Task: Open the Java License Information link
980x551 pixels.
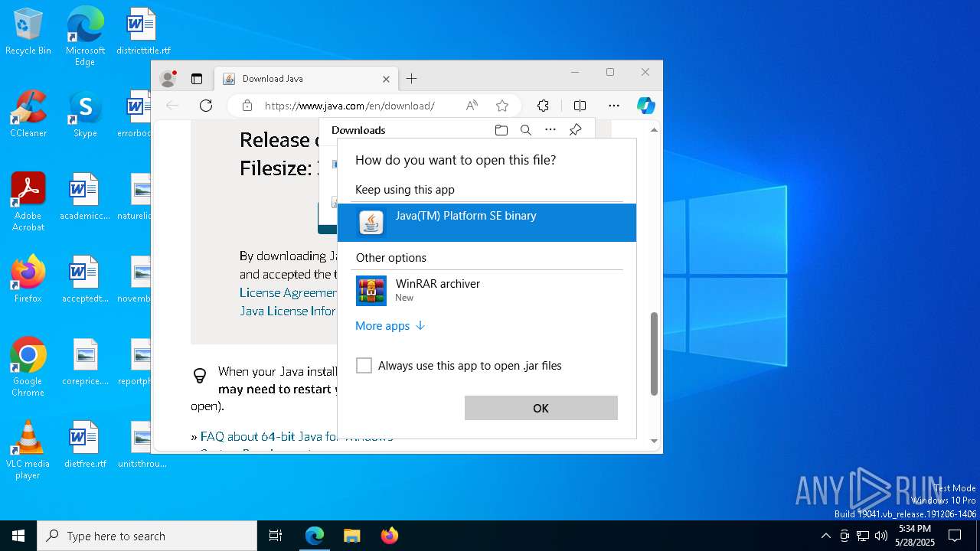Action: [x=288, y=311]
